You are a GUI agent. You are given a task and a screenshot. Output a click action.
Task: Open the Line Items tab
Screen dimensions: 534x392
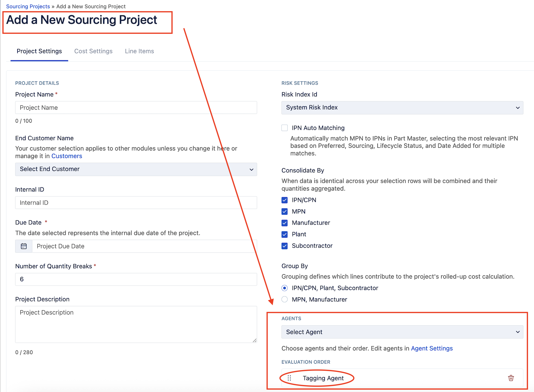tap(139, 51)
